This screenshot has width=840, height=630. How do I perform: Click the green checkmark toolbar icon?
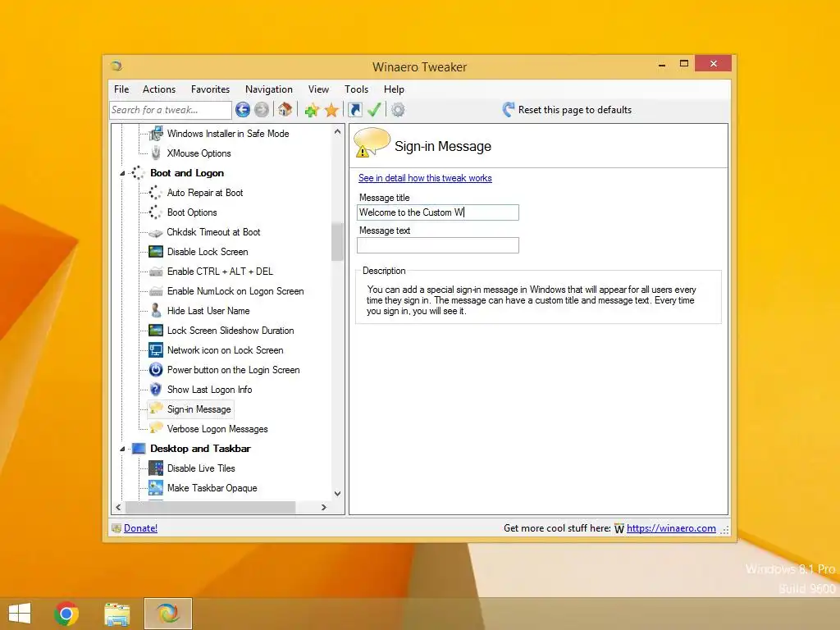tap(374, 110)
